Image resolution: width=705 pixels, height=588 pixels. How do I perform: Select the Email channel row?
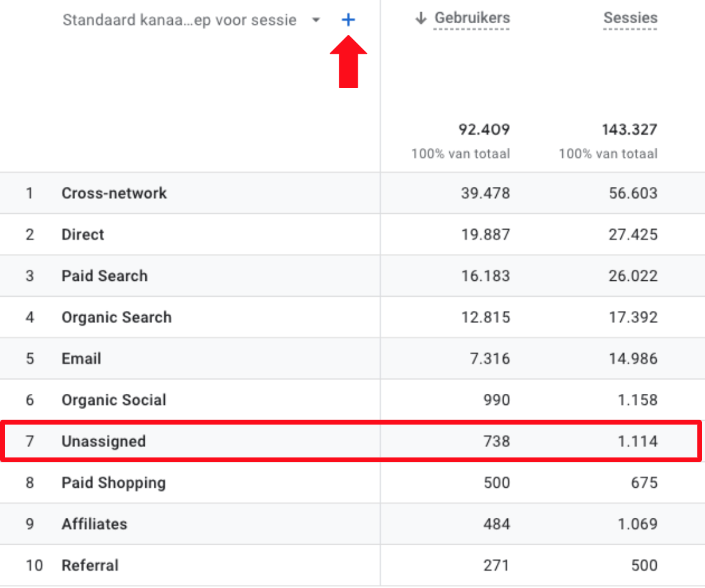(81, 358)
